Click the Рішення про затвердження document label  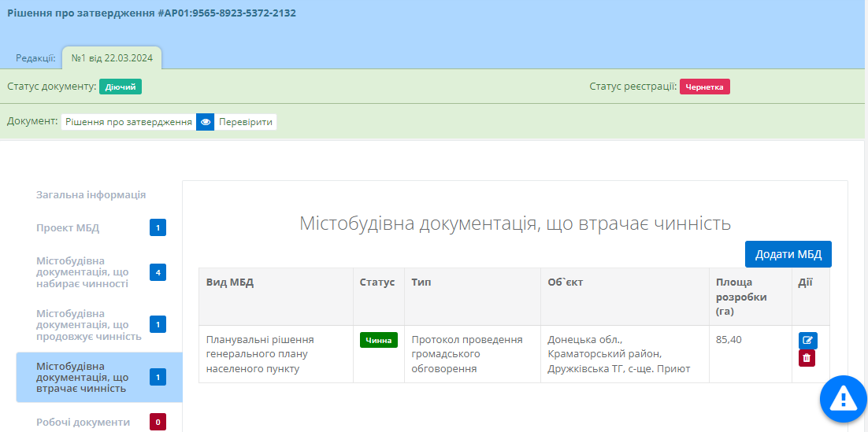coord(128,122)
